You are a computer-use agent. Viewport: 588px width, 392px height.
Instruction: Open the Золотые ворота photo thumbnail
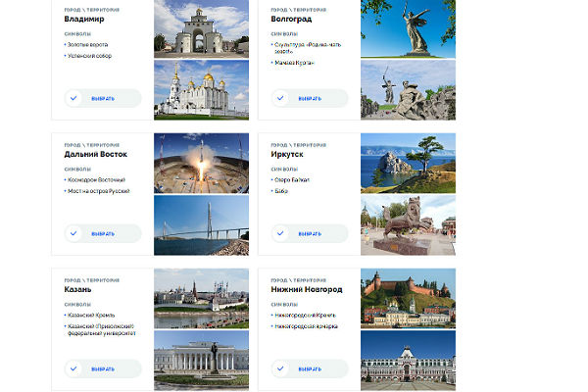(201, 29)
